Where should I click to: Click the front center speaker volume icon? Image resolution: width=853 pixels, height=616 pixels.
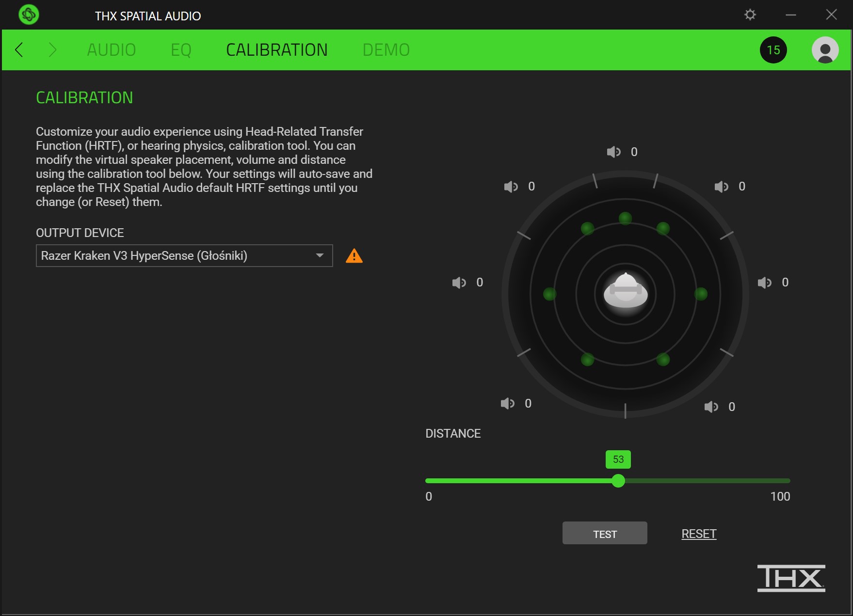(613, 152)
